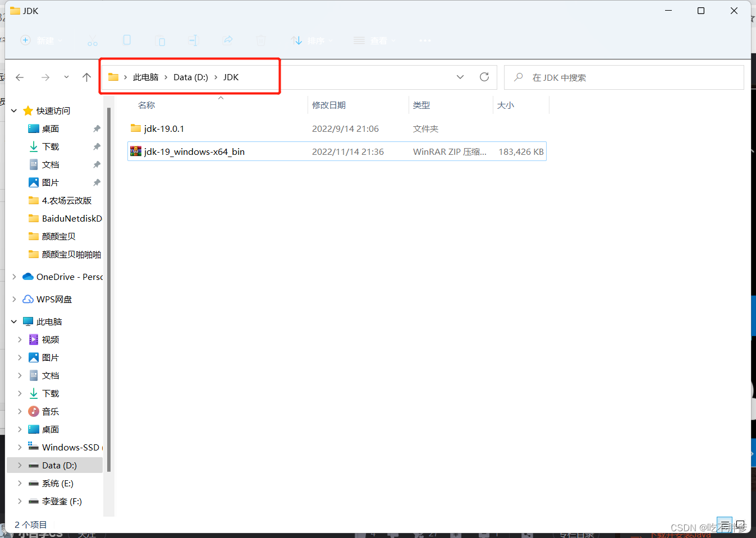This screenshot has width=756, height=538.
Task: Collapse the 此电脑 tree node
Action: click(x=14, y=321)
